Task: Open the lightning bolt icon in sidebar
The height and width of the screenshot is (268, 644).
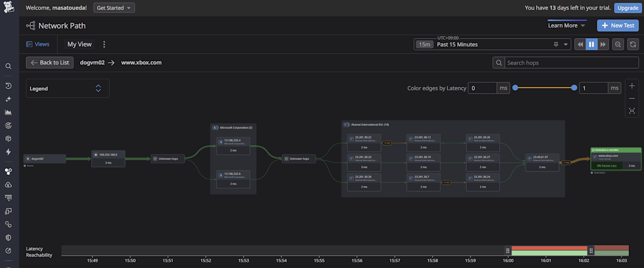Action: click(x=8, y=152)
